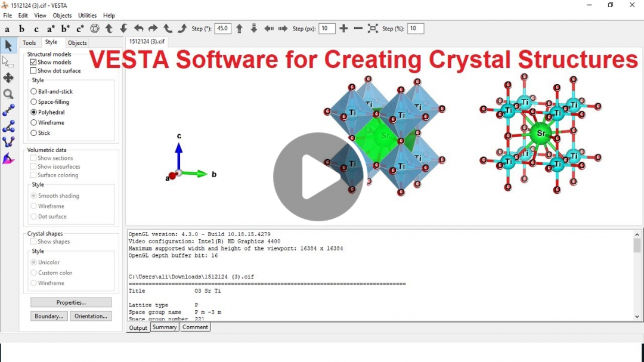Translate structure left arrow
Screen dimensions: 644x362
click(268, 29)
